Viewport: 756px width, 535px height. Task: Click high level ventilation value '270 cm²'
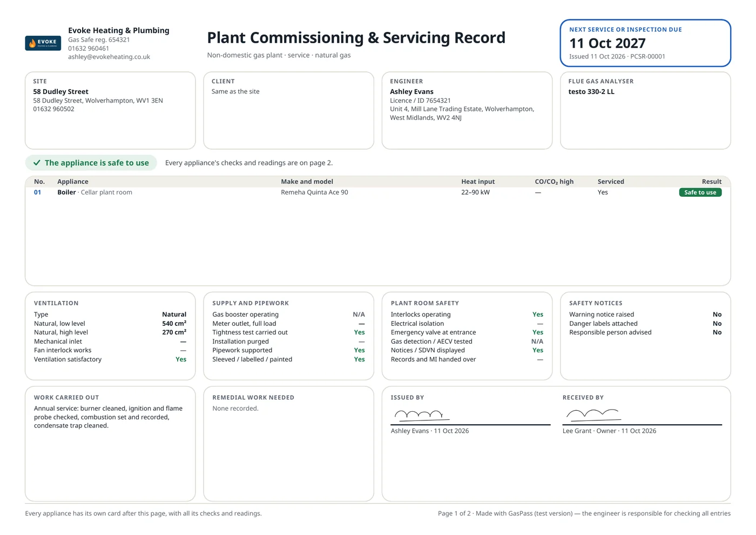point(174,332)
